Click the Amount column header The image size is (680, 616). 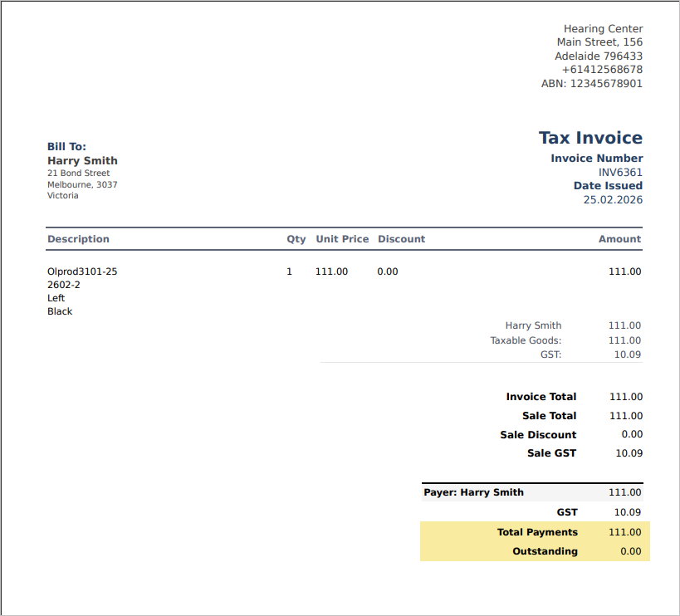[619, 239]
